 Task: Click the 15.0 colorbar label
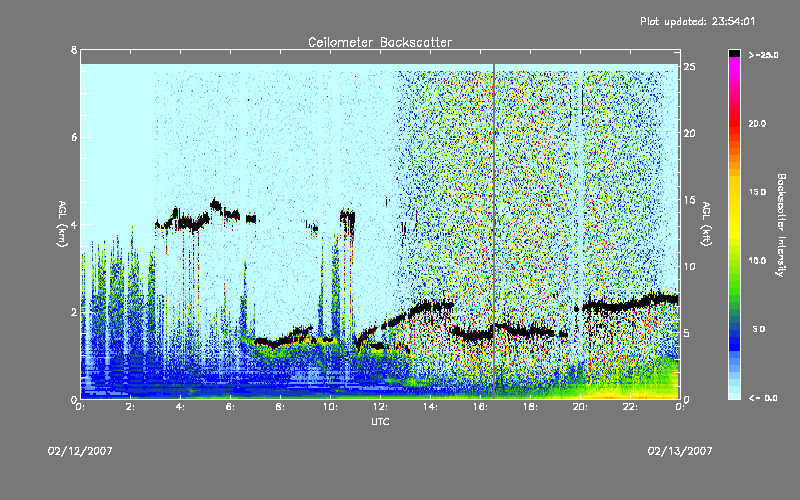[x=758, y=192]
